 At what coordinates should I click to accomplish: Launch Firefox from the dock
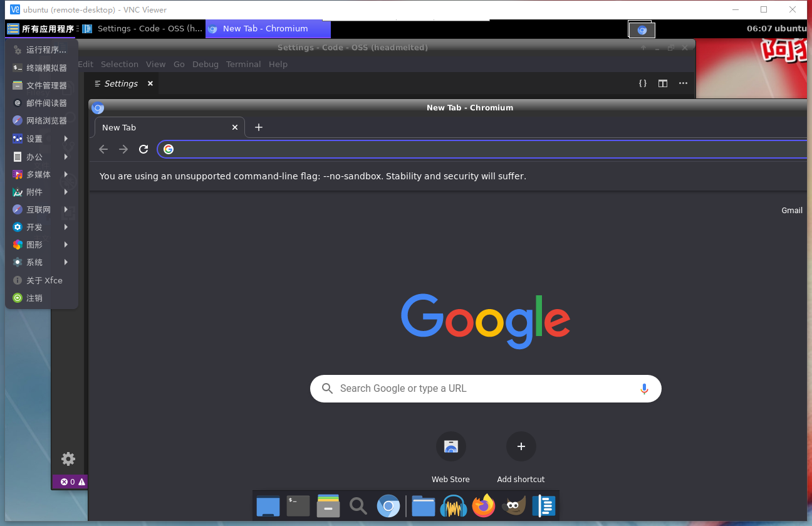tap(484, 506)
